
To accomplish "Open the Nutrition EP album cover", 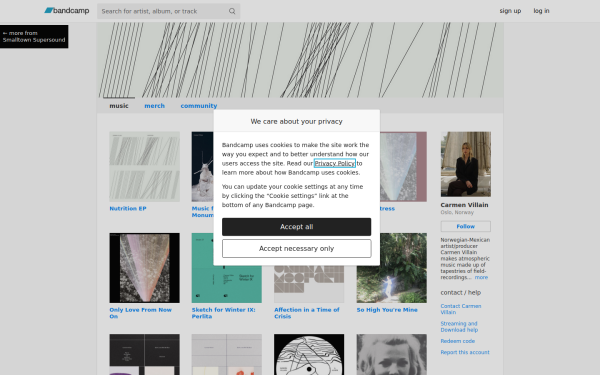I will point(145,167).
